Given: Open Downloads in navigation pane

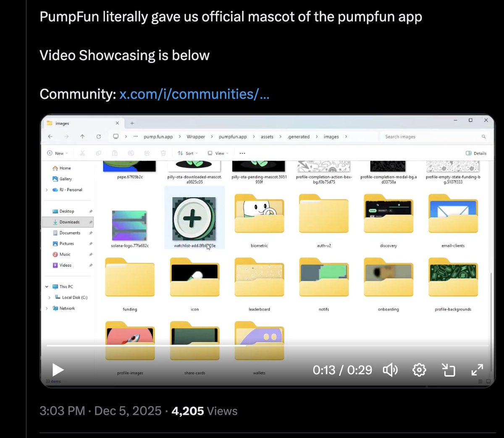Looking at the screenshot, I should tap(68, 222).
